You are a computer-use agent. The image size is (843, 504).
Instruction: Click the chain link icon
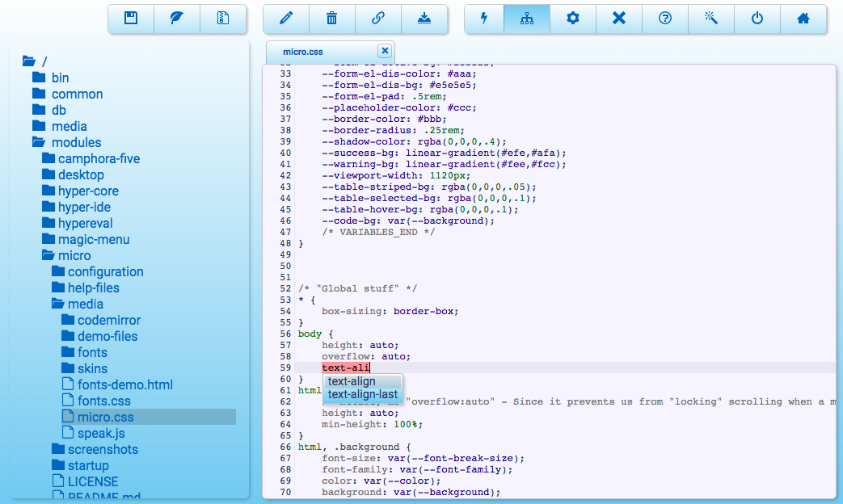pos(378,19)
